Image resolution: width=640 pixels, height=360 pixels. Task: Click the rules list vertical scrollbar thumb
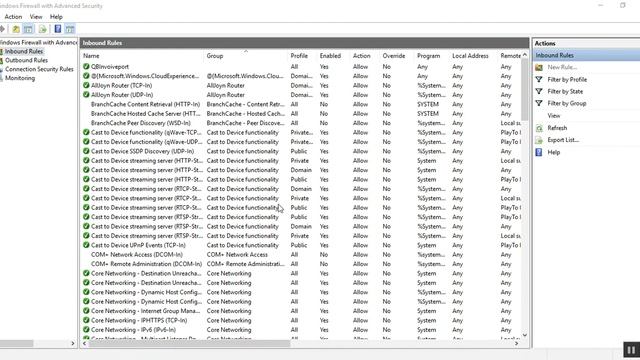pos(525,89)
